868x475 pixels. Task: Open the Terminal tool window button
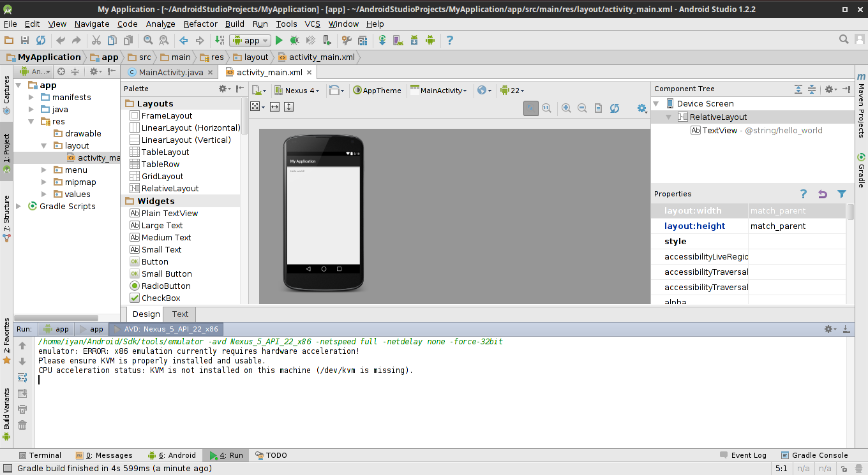pyautogui.click(x=40, y=455)
